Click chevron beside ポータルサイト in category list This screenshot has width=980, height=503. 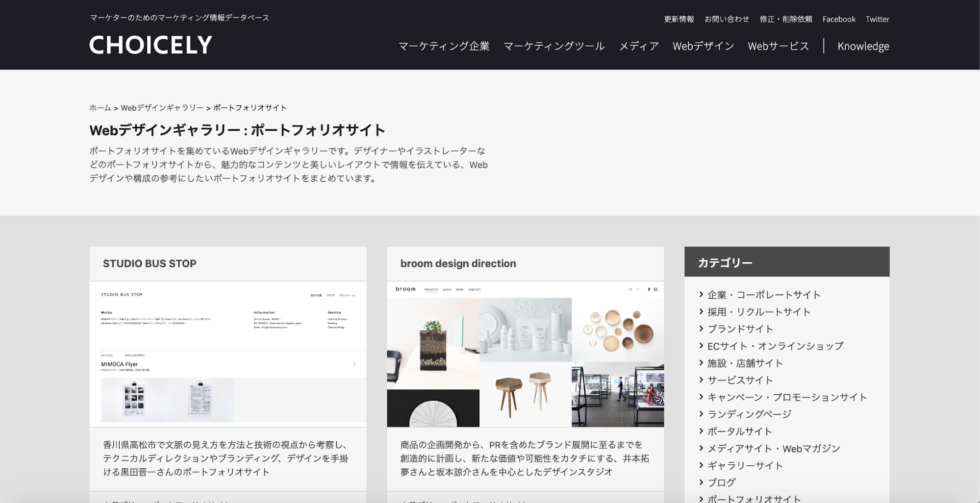tap(701, 431)
